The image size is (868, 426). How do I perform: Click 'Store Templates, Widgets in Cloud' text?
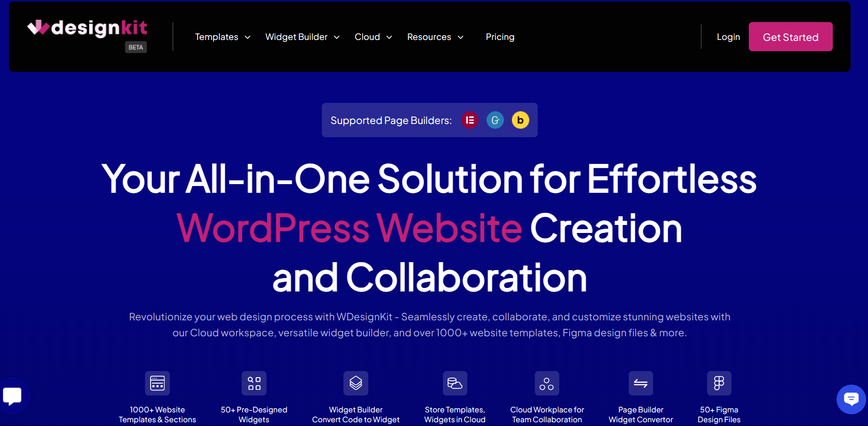click(x=455, y=415)
